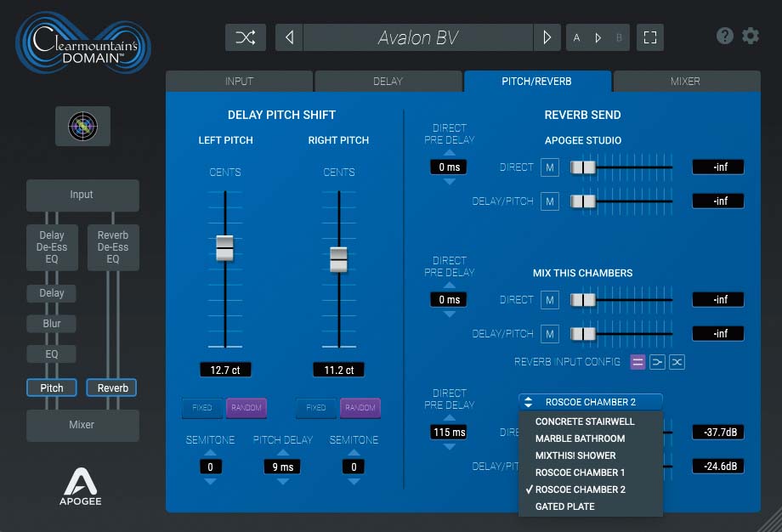Click Input block in signal flow
Screen dimensions: 782x532
coord(82,195)
